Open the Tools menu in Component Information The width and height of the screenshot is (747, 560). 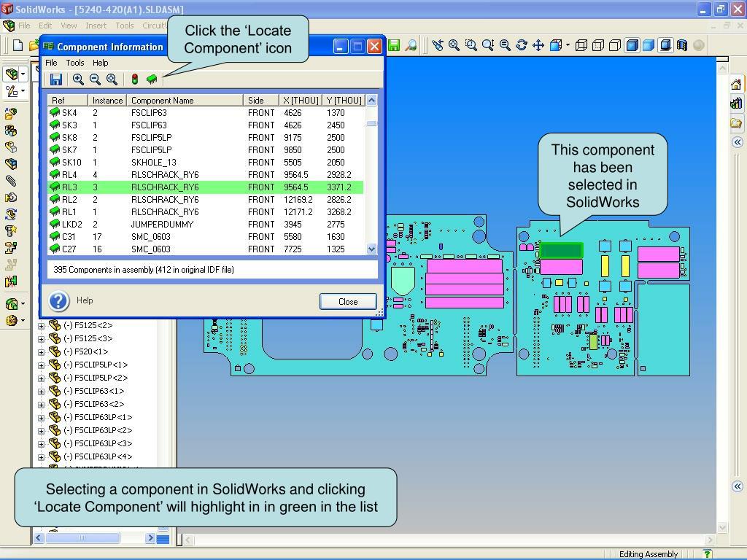(75, 63)
